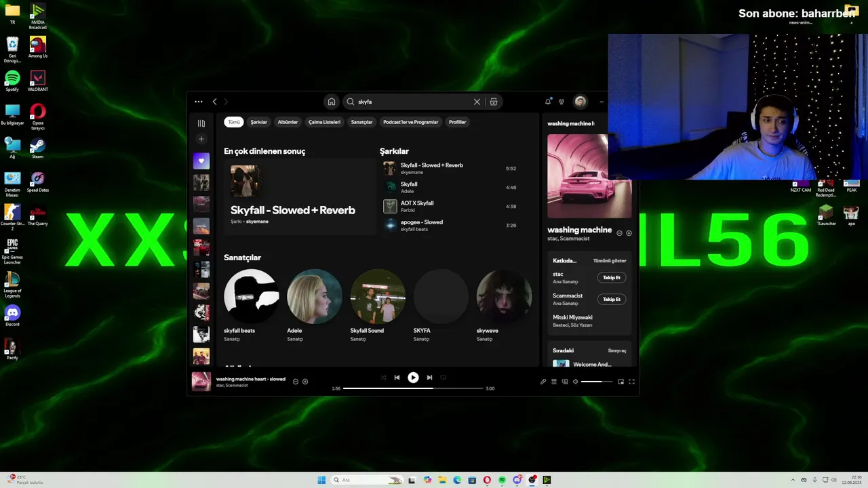Follow Scammacist with Takip Et button
The image size is (868, 488).
(612, 299)
